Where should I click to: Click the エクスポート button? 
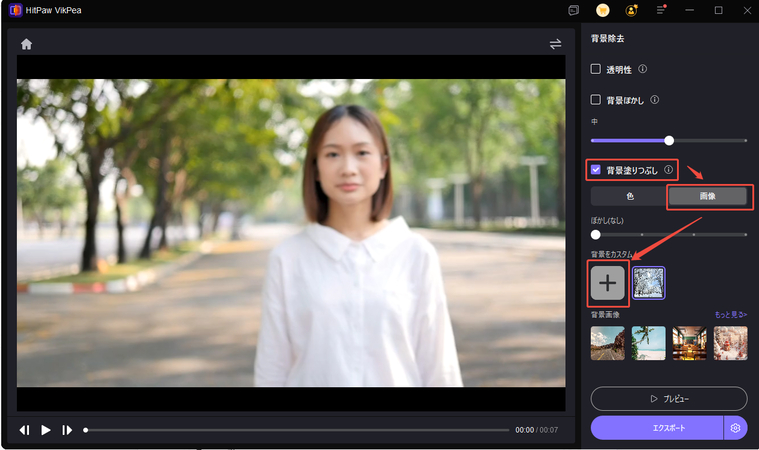click(657, 428)
